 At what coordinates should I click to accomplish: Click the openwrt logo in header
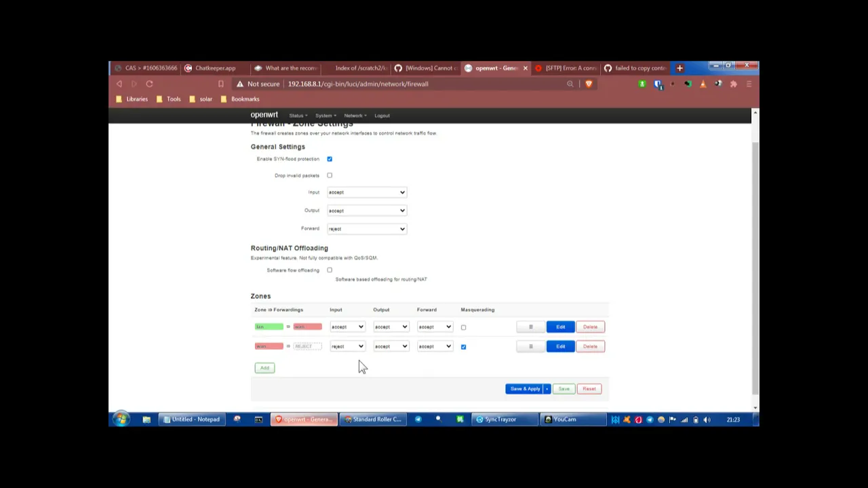(264, 115)
